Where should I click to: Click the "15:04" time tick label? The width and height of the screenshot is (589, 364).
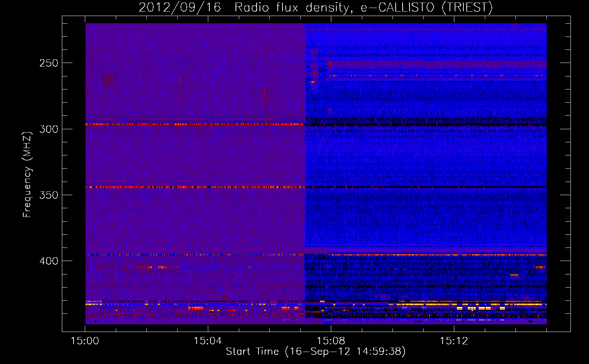pyautogui.click(x=208, y=341)
